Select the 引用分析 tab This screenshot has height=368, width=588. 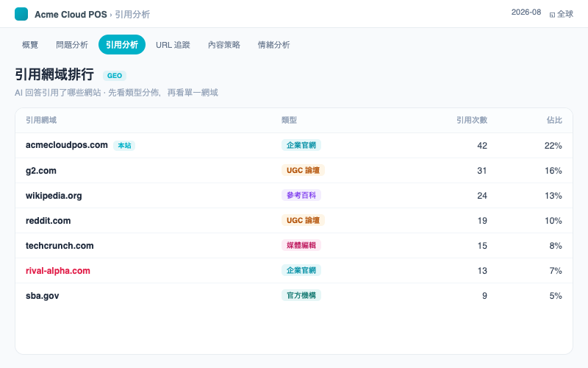pyautogui.click(x=122, y=45)
